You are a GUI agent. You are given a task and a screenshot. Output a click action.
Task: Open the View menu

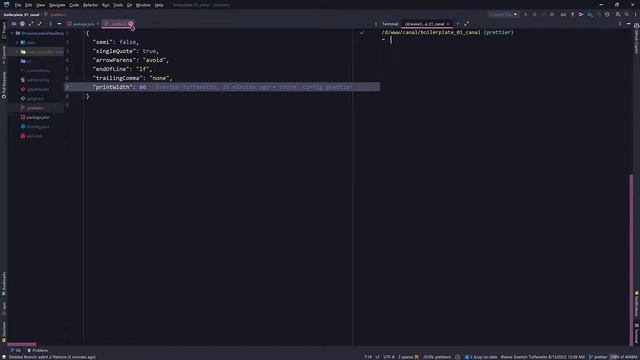40,5
